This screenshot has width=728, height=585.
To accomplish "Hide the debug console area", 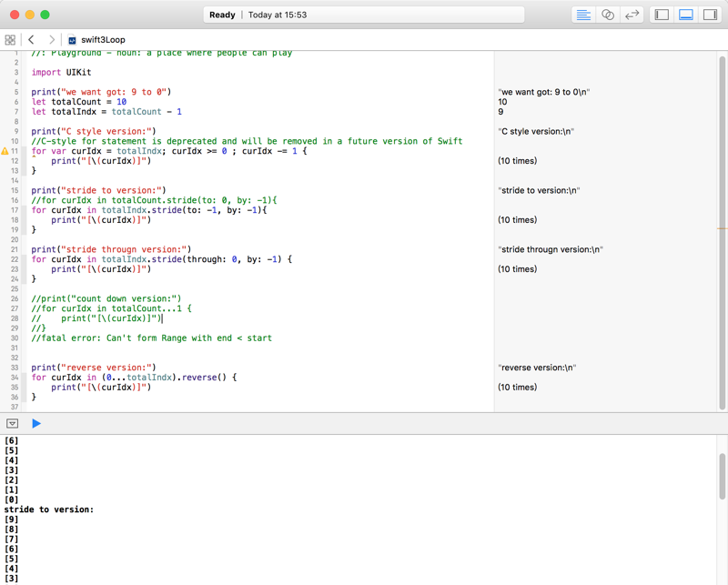I will tap(13, 423).
